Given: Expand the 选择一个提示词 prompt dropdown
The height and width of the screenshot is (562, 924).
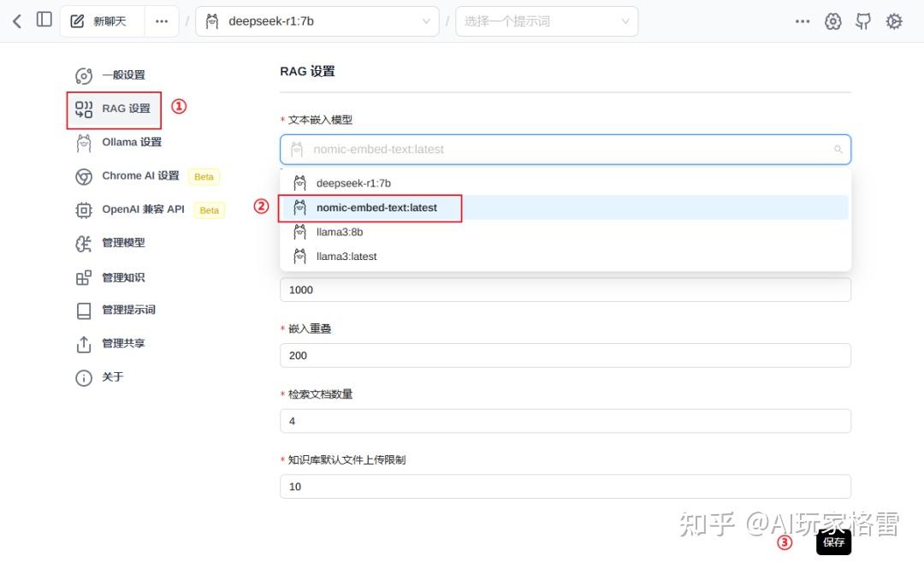Looking at the screenshot, I should 546,21.
